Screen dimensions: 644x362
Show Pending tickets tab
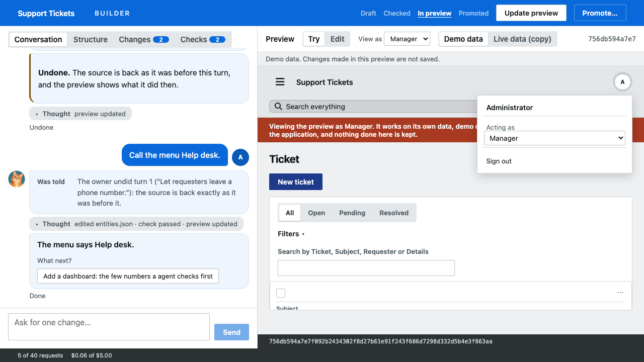[x=352, y=213]
